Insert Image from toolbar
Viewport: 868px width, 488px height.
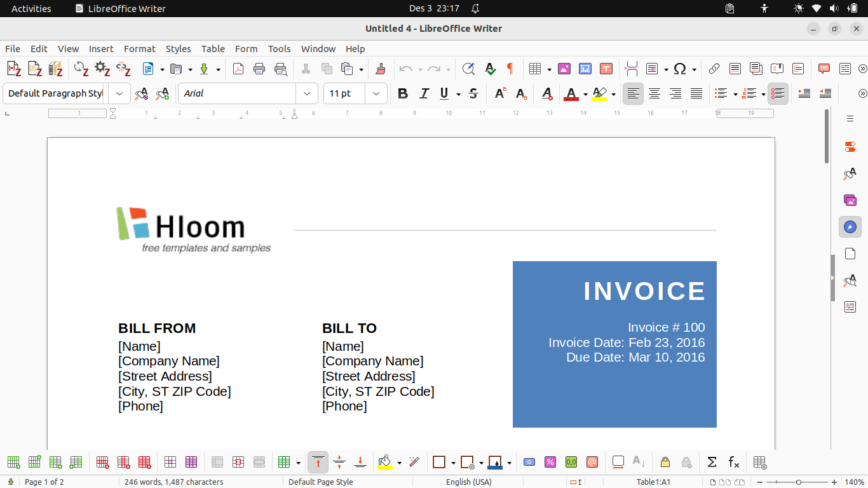[x=564, y=69]
